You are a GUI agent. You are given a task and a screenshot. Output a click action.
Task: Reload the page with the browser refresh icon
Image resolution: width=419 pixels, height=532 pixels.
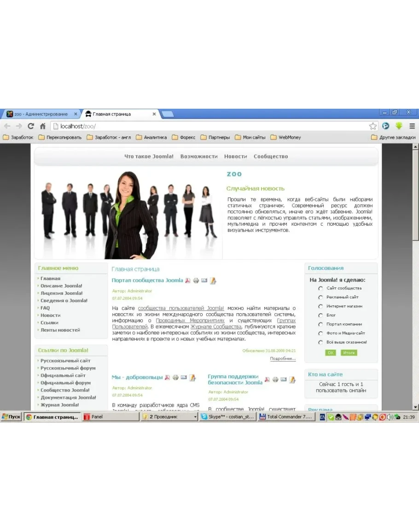pyautogui.click(x=31, y=126)
